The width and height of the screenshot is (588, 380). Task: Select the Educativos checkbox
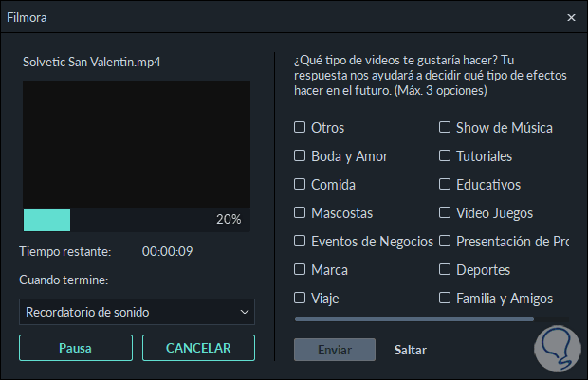pos(445,185)
